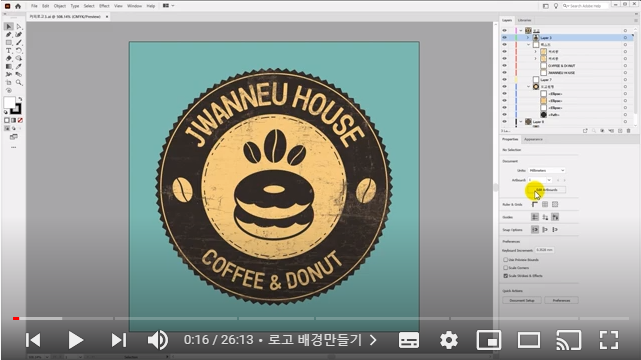Click the white fill color swatch
The height and width of the screenshot is (360, 641).
(9, 103)
